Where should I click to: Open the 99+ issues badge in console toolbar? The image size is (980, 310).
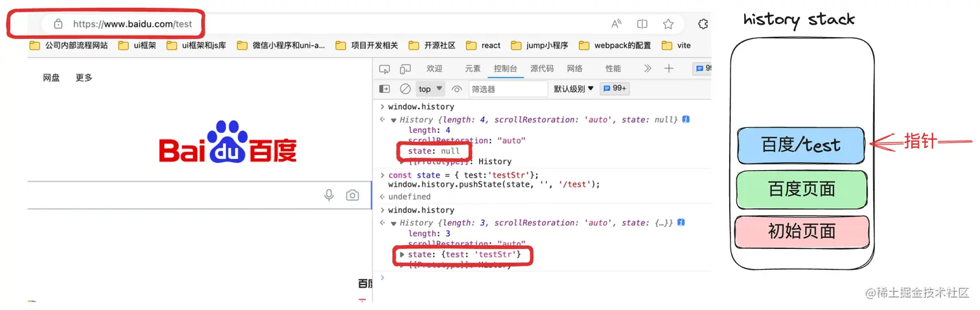614,89
